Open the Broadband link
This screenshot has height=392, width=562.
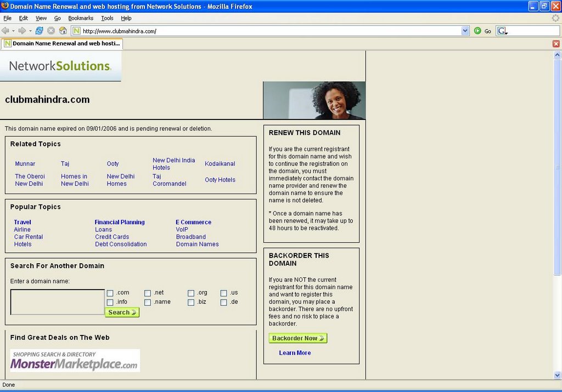(x=191, y=237)
